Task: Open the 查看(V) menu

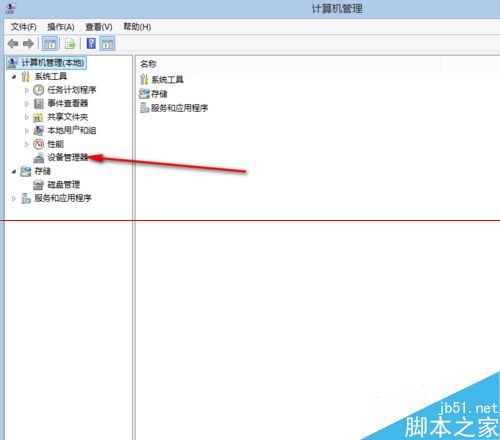Action: click(99, 27)
